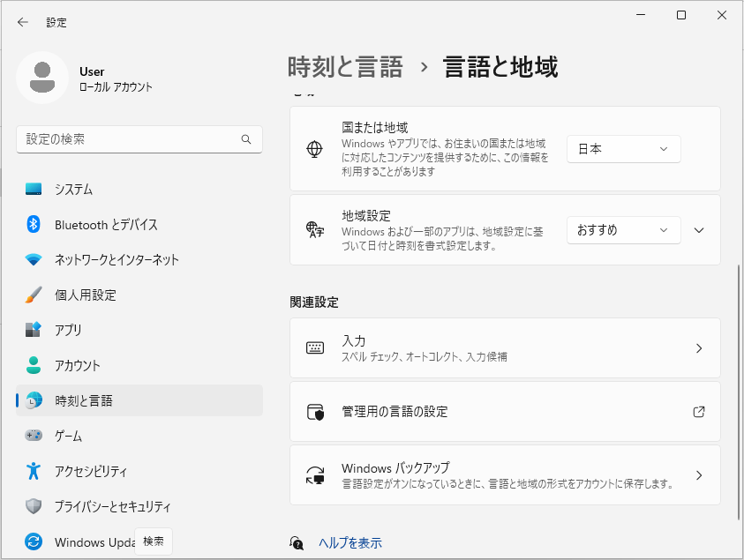Open ゲーム settings category
This screenshot has height=560, width=744.
click(x=139, y=436)
